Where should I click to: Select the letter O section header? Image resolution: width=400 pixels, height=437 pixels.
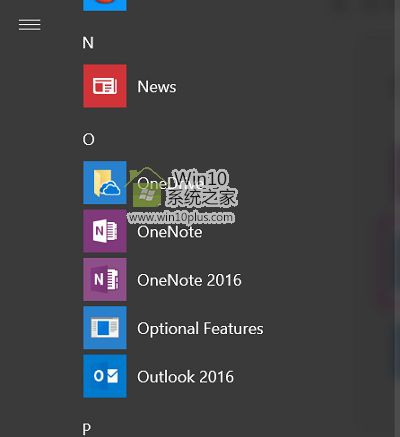(88, 139)
